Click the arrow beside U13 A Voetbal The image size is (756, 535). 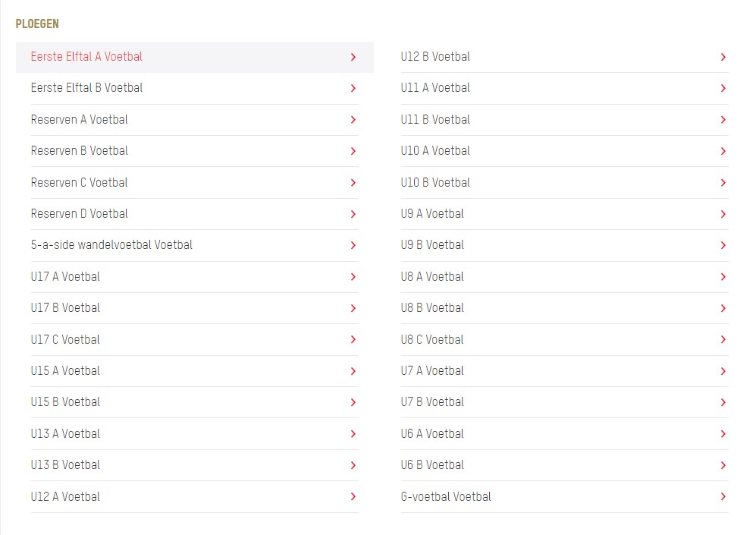pyautogui.click(x=353, y=434)
